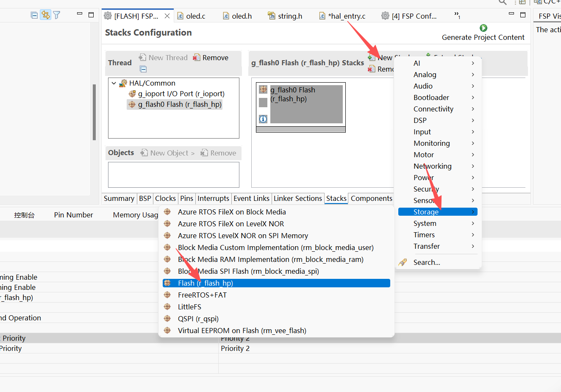Click the Search wrench icon in the menu
The height and width of the screenshot is (392, 561).
pos(403,262)
